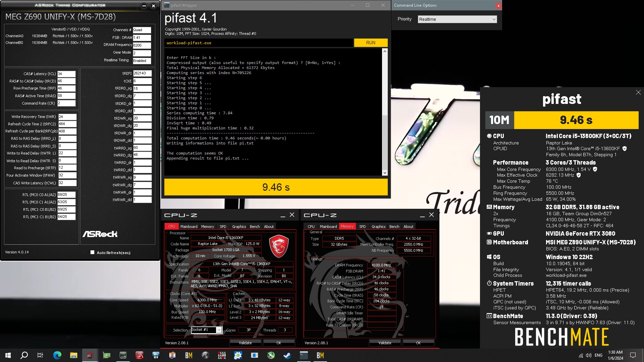Open the binary digits taskbar icon
Image resolution: width=644 pixels, height=362 pixels.
[222, 355]
